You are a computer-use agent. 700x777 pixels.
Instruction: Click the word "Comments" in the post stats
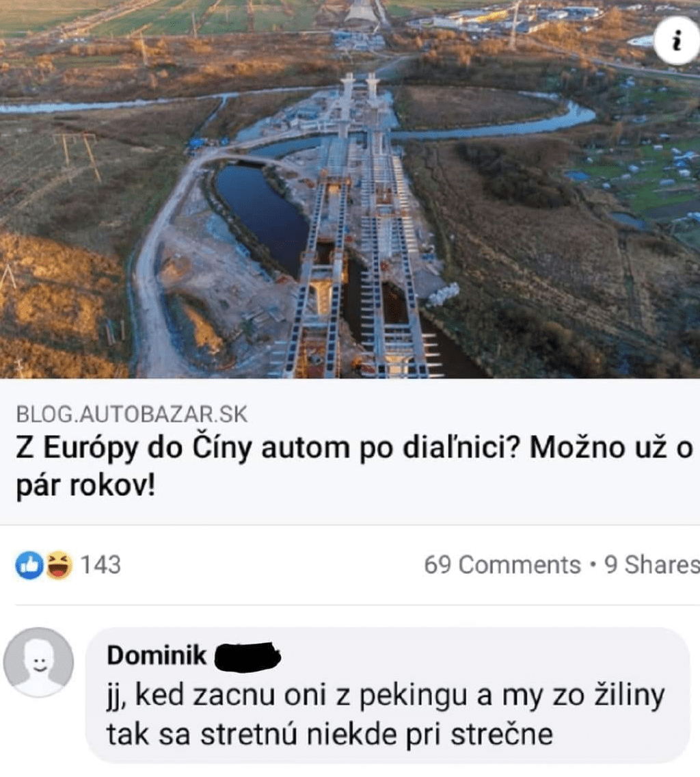tap(520, 565)
